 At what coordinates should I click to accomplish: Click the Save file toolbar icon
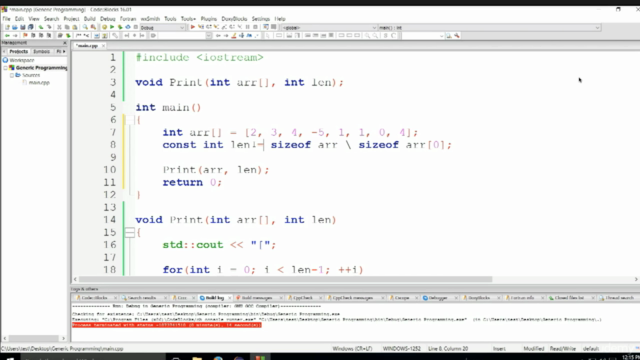tap(22, 27)
